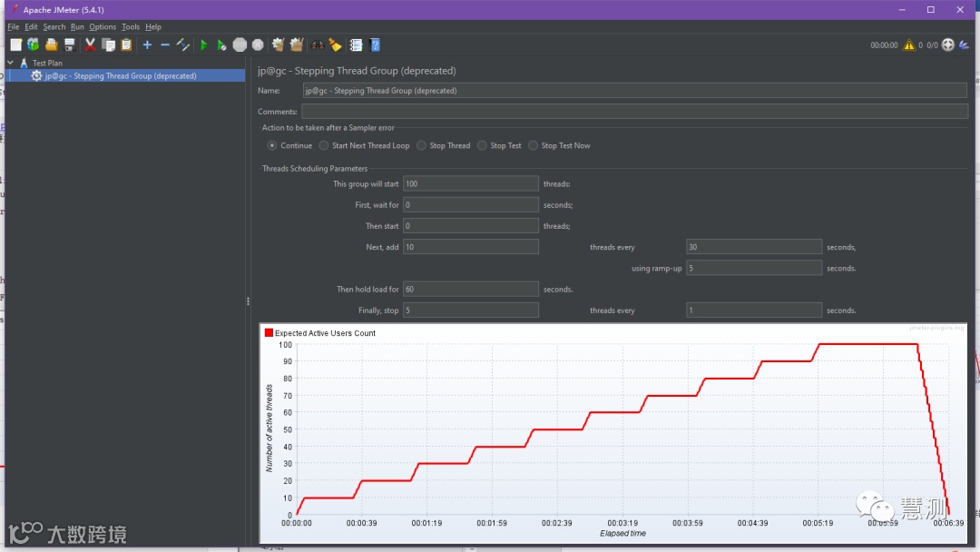Open Search with the binoculars icon
Viewport: 980px width, 552px height.
318,44
